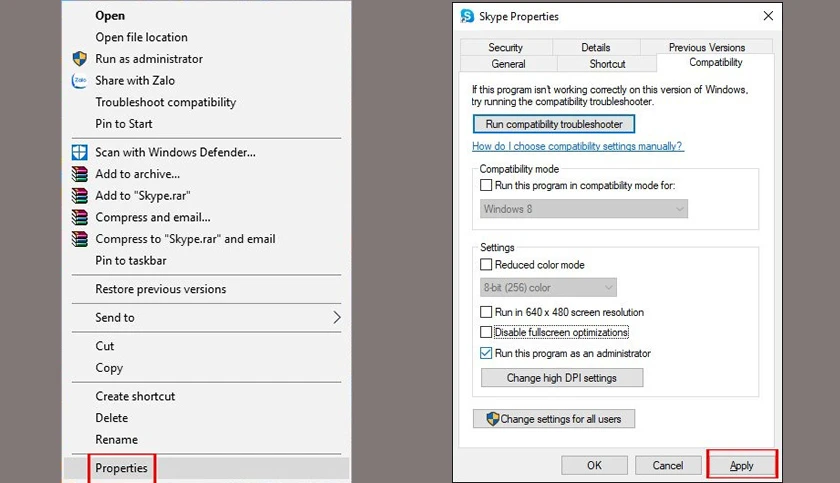
Task: Open Properties from context menu
Action: [x=206, y=468]
